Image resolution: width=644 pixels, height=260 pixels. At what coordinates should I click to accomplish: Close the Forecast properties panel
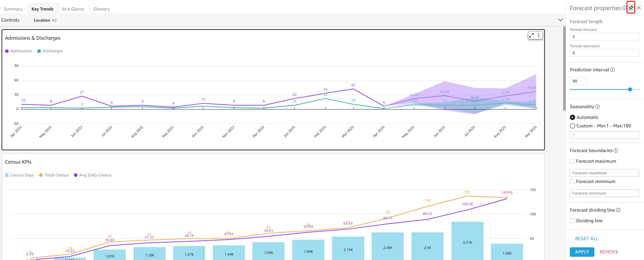[639, 8]
